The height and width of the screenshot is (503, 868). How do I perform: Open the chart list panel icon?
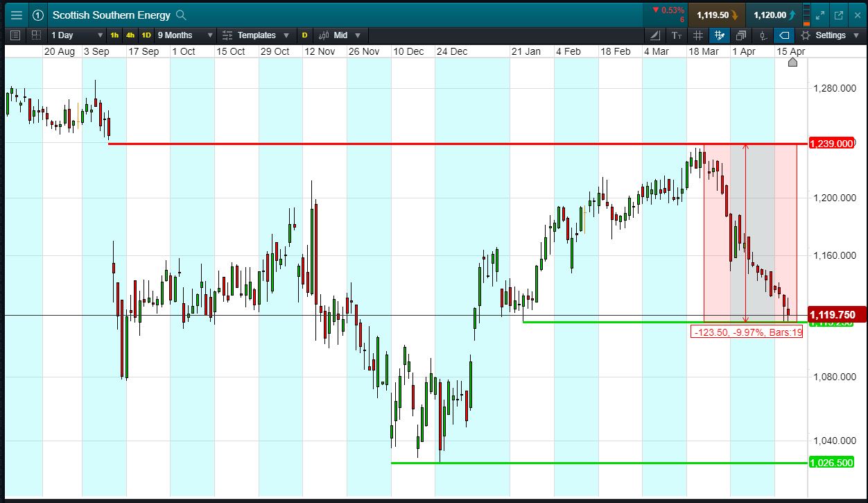[x=15, y=35]
